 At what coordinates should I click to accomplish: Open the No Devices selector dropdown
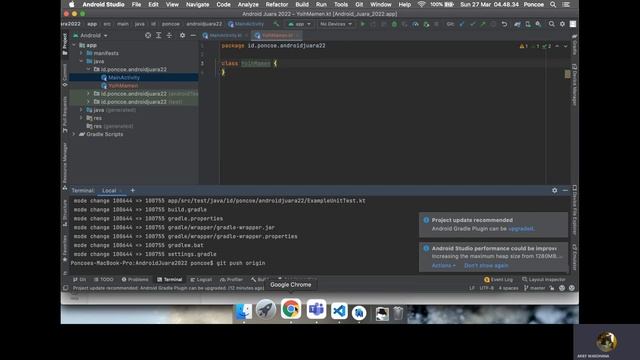336,24
